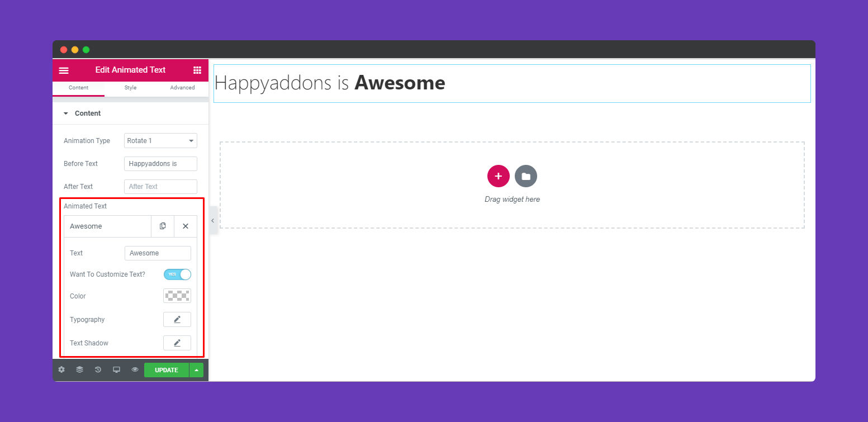Click the After Text input field
This screenshot has width=868, height=422.
pyautogui.click(x=160, y=187)
